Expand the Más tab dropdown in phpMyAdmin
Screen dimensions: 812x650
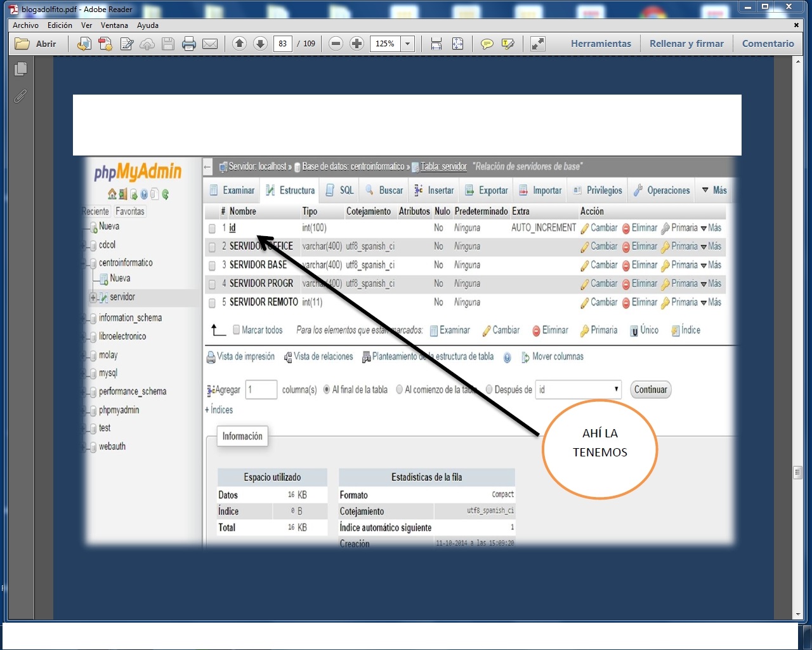[x=714, y=190]
